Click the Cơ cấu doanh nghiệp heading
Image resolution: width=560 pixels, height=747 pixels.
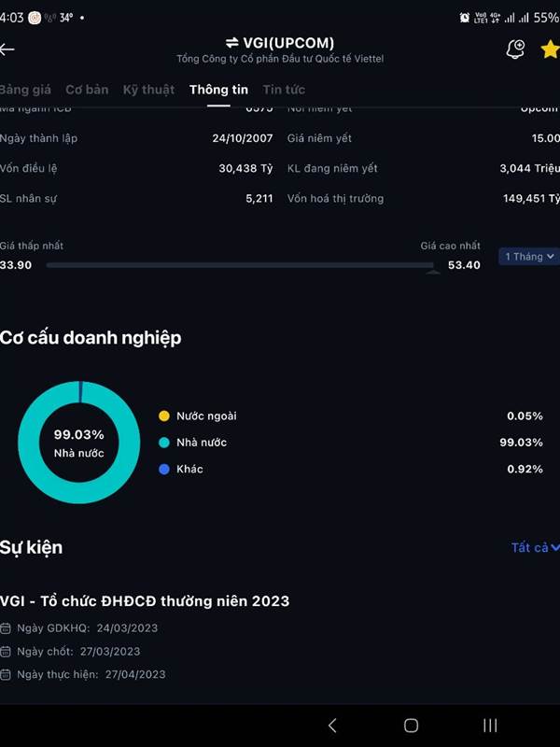point(91,338)
